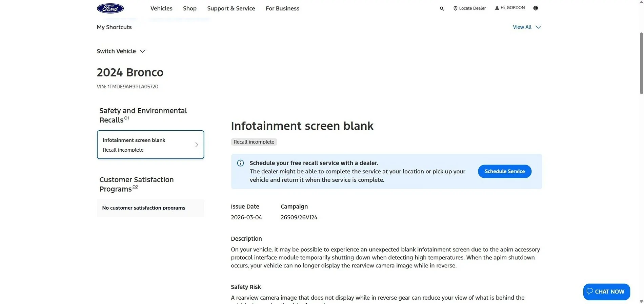This screenshot has height=304, width=644.
Task: Click the issue date 2026-03-04
Action: coord(246,217)
